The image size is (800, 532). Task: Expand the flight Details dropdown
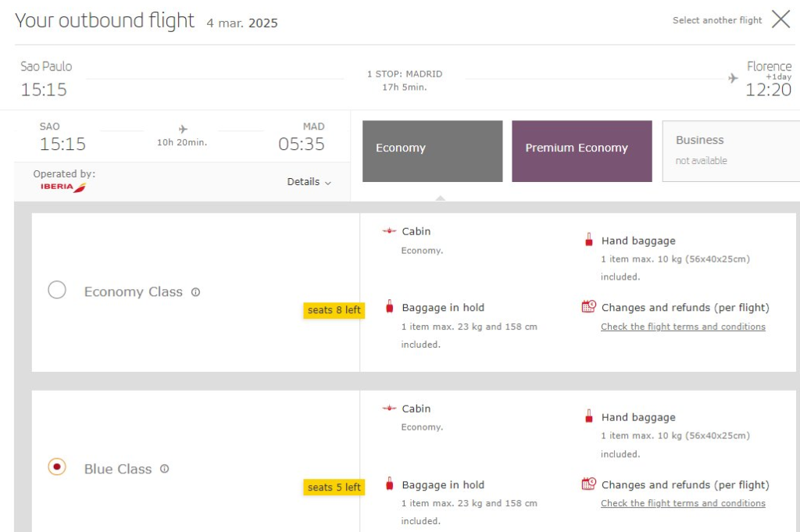tap(309, 182)
